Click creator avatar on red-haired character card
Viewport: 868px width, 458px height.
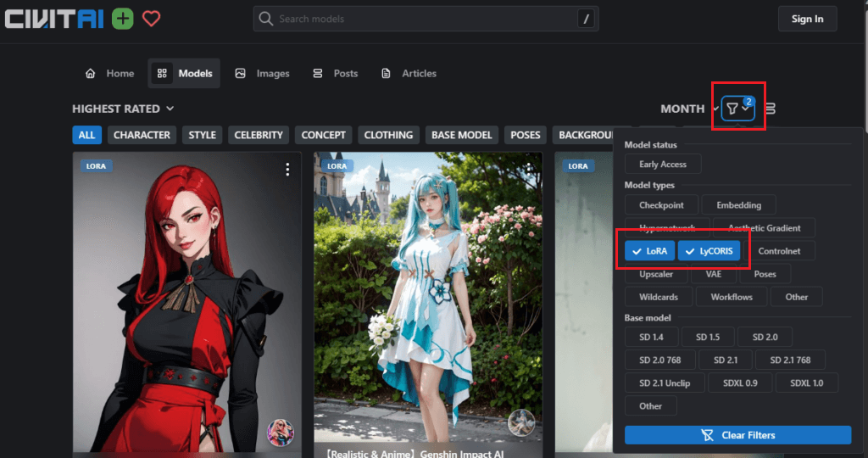point(281,433)
